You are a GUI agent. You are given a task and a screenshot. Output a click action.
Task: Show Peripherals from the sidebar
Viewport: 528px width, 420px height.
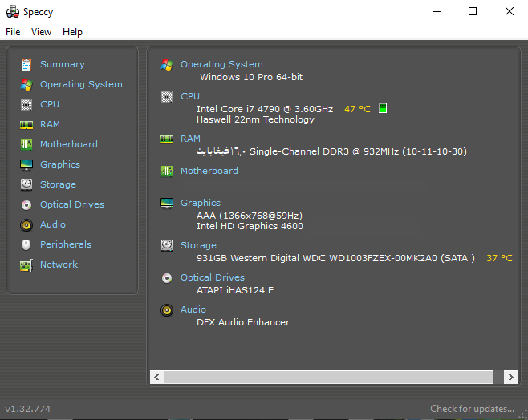click(66, 244)
